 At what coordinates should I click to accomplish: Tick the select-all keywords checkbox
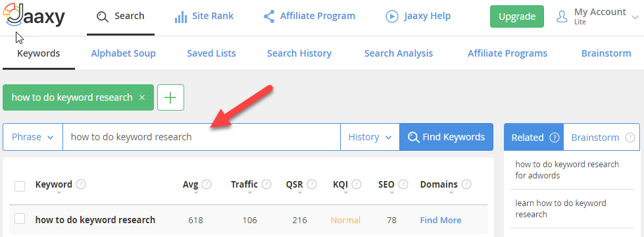pyautogui.click(x=20, y=186)
